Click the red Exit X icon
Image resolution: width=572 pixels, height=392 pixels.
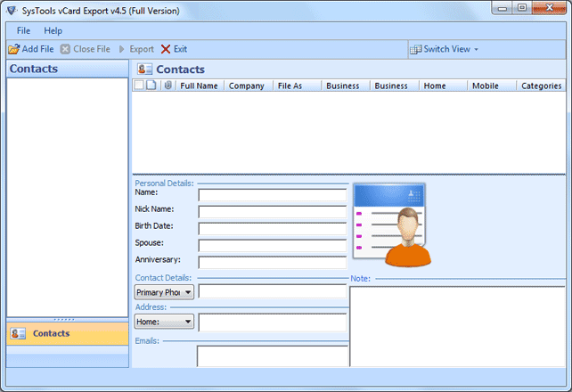(165, 49)
